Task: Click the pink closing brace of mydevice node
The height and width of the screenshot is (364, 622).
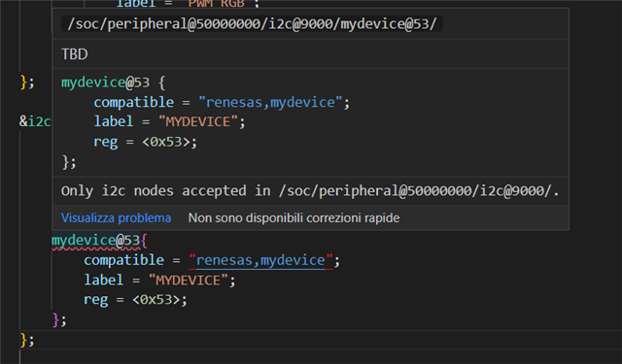Action: pyautogui.click(x=56, y=319)
